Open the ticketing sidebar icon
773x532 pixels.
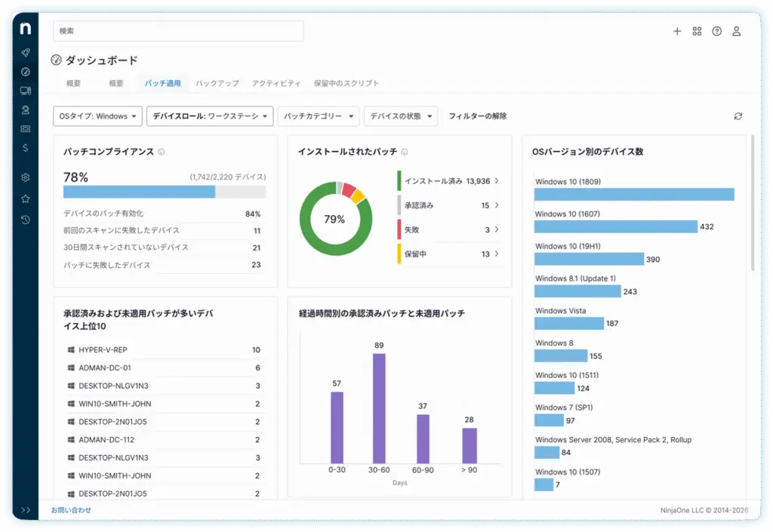coord(25,128)
